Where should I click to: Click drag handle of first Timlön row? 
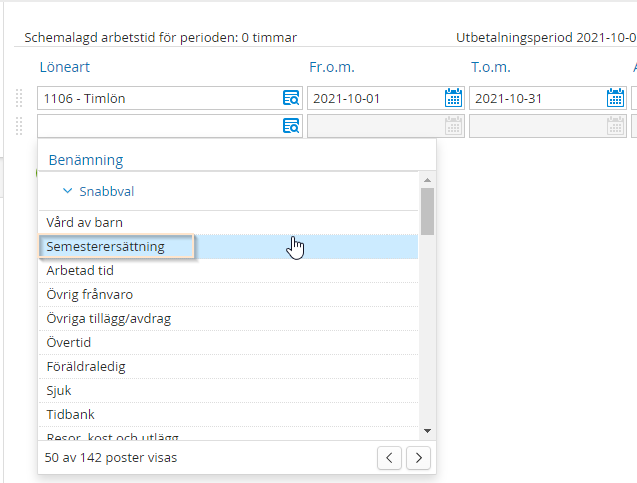coord(19,98)
